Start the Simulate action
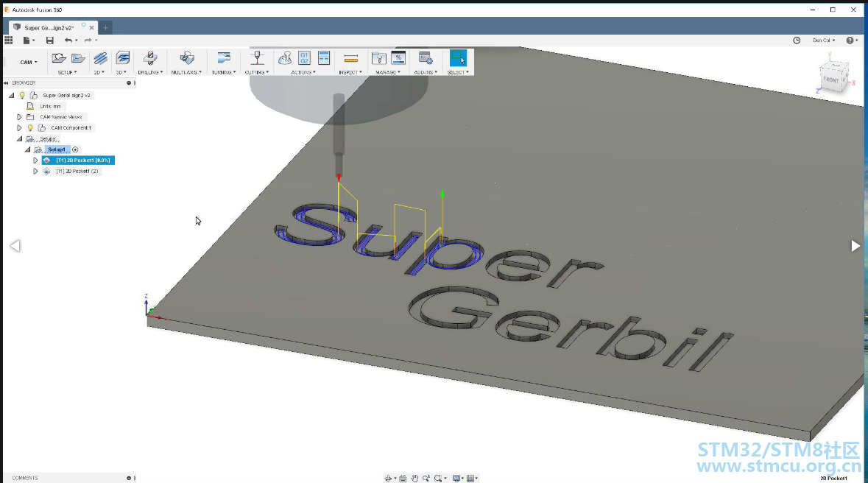Viewport: 868px width, 483px height. [285, 57]
